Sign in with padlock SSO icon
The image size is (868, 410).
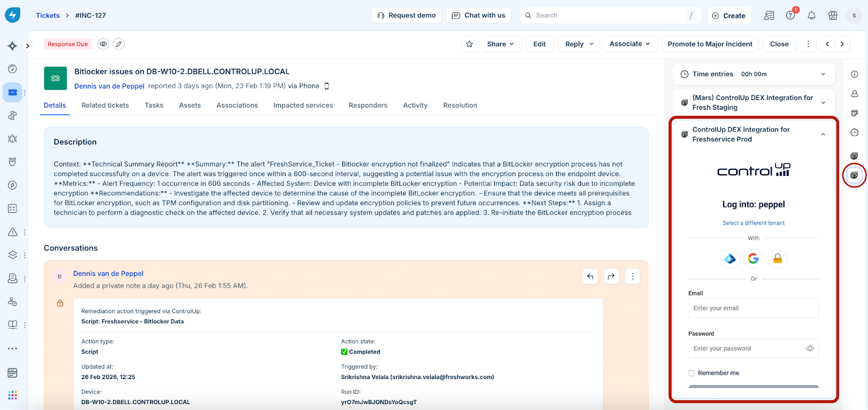[777, 258]
